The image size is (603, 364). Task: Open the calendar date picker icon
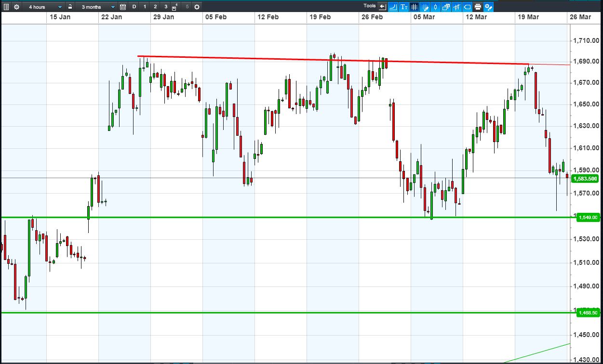point(123,7)
